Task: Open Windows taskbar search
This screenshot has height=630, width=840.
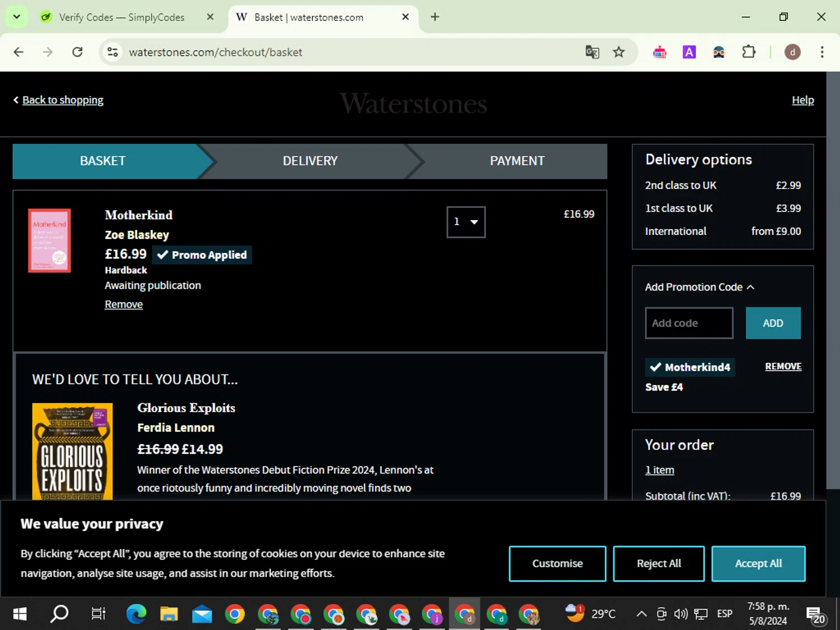Action: pos(59,614)
